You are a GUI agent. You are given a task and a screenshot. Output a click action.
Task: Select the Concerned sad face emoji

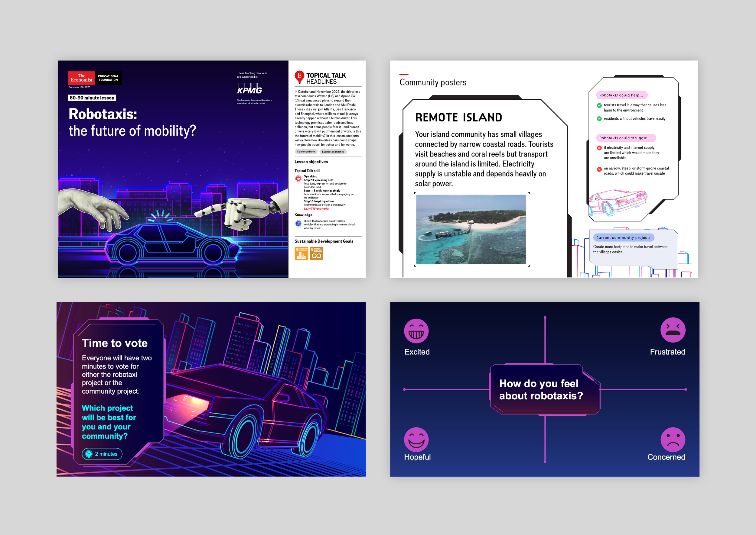[673, 440]
